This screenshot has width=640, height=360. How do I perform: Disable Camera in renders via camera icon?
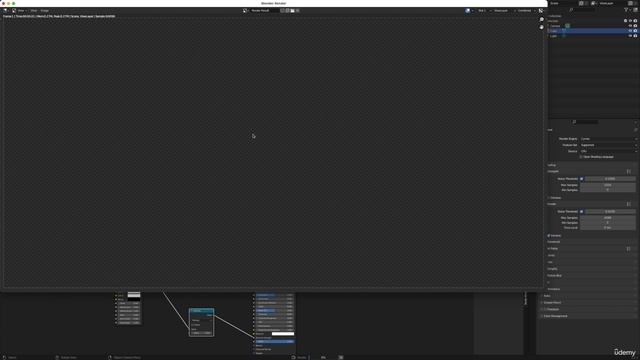[x=635, y=26]
